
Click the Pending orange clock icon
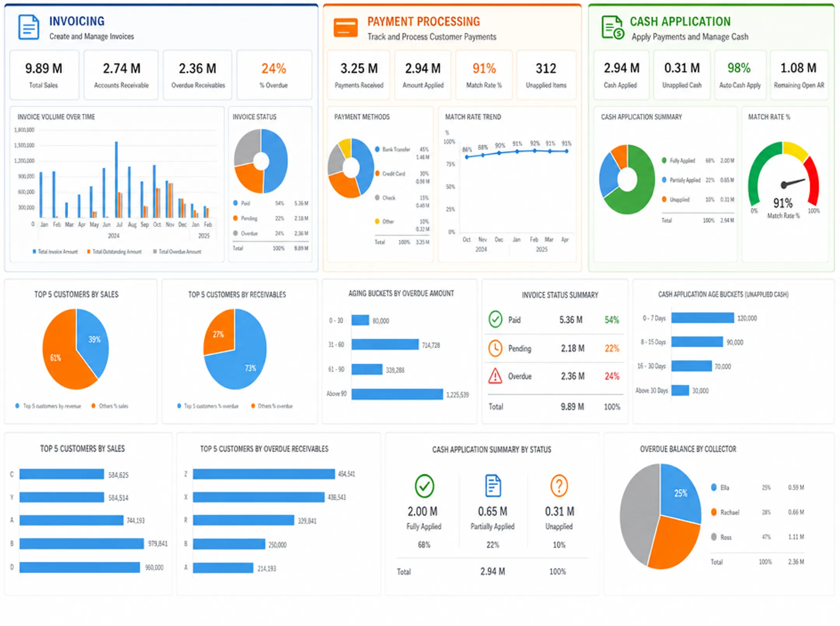pos(495,348)
